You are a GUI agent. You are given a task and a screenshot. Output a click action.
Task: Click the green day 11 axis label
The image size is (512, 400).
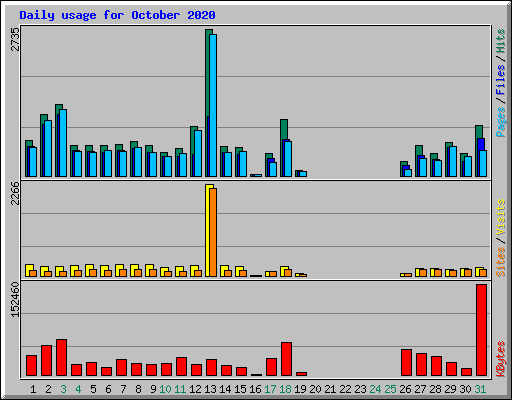coord(180,389)
